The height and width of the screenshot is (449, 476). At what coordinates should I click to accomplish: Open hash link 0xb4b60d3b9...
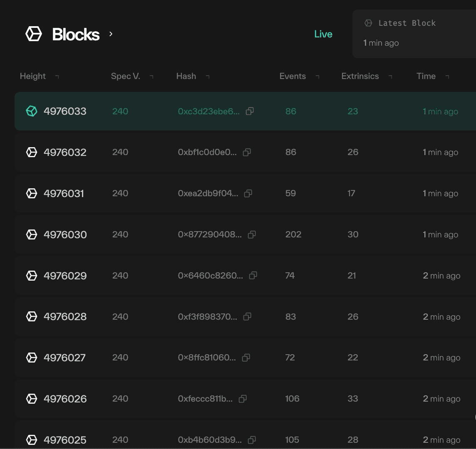(x=210, y=439)
